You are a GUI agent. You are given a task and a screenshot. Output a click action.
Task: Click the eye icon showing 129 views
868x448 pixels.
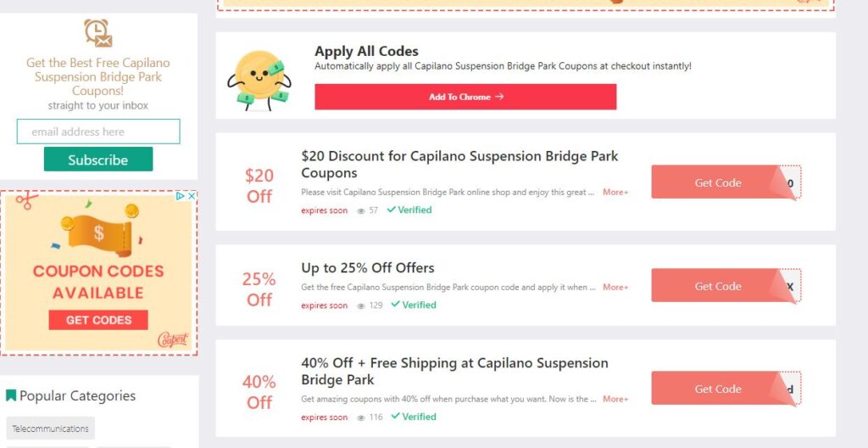point(361,305)
